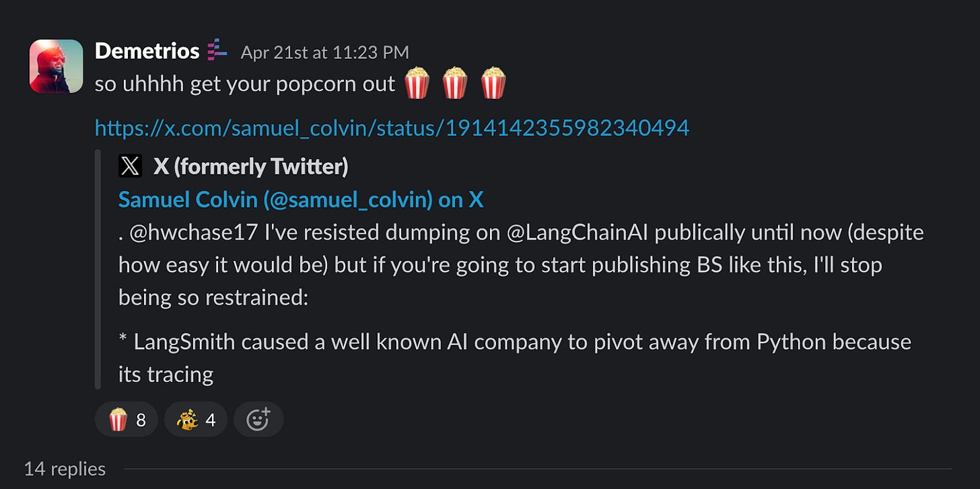
Task: Click the popcorn emoji inside the reaction pill
Action: pyautogui.click(x=117, y=418)
